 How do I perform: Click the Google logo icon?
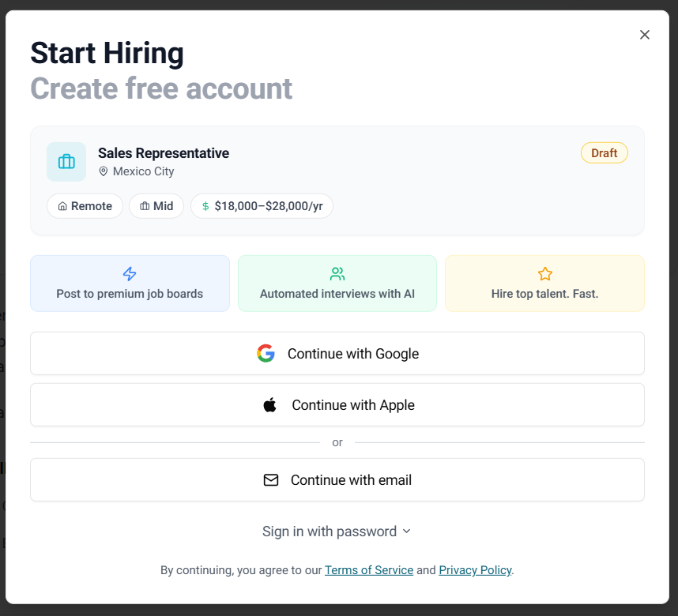266,354
